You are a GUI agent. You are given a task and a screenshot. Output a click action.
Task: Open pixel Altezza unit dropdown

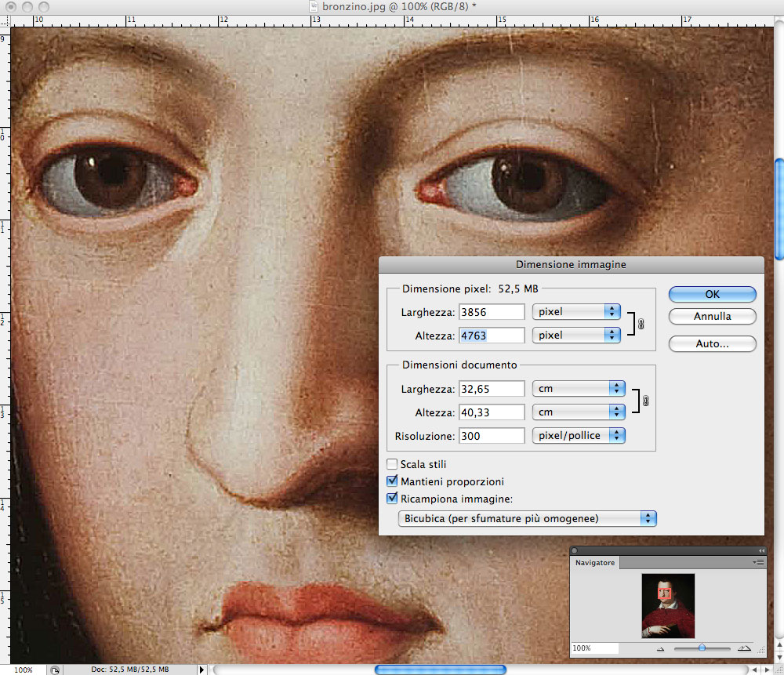(576, 335)
